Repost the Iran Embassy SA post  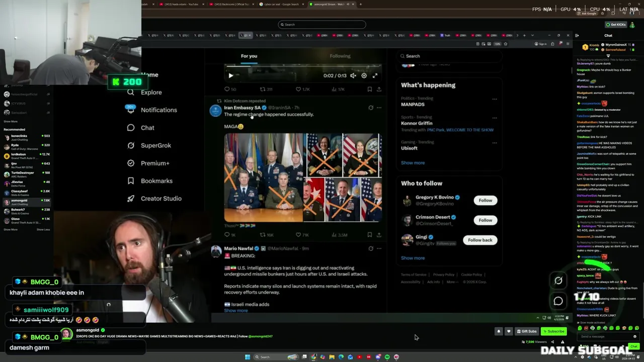click(267, 235)
